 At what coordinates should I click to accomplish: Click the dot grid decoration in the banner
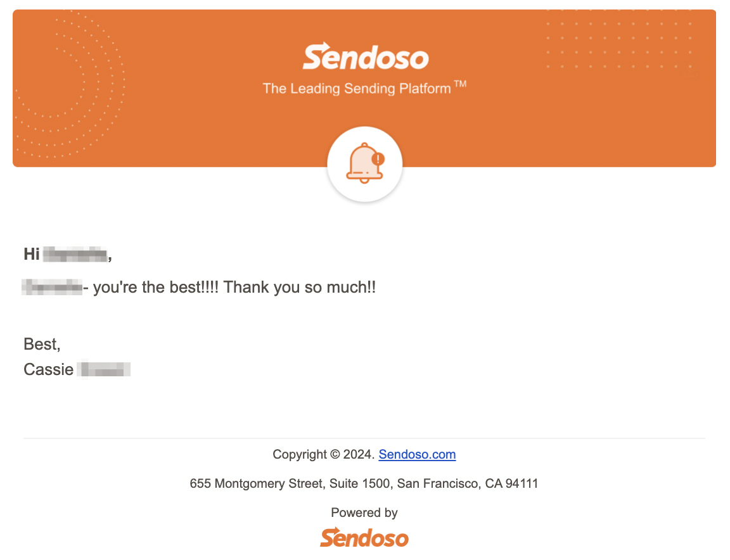(619, 39)
